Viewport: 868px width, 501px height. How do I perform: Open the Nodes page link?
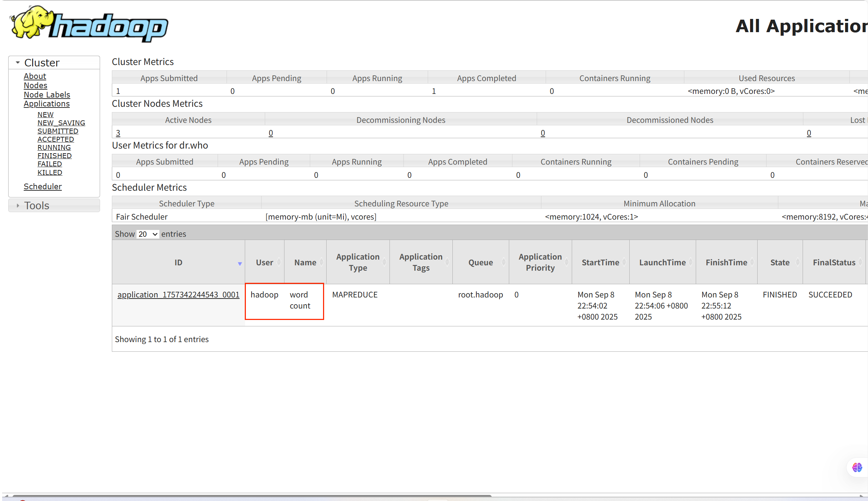click(35, 85)
